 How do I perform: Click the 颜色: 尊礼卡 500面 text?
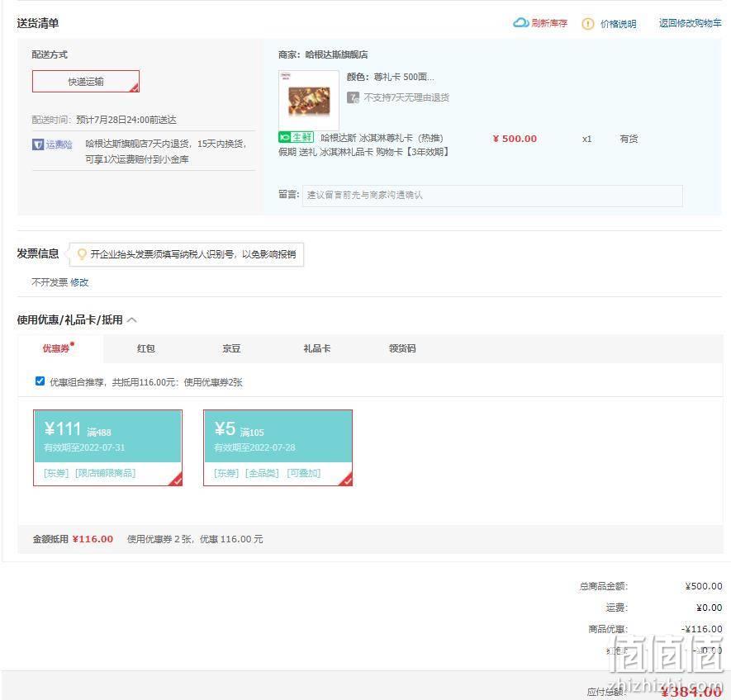391,78
